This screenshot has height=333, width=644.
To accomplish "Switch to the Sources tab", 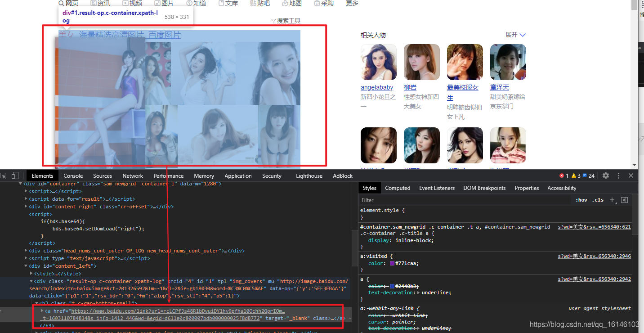I will (x=103, y=176).
